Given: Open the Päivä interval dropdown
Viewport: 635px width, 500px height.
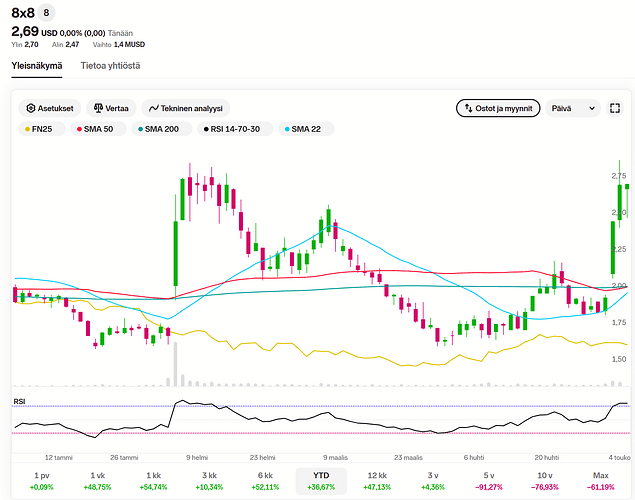Looking at the screenshot, I should click(x=573, y=108).
